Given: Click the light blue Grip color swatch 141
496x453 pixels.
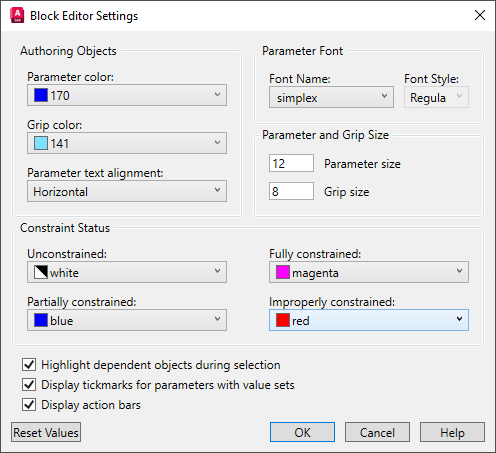Looking at the screenshot, I should coord(41,143).
